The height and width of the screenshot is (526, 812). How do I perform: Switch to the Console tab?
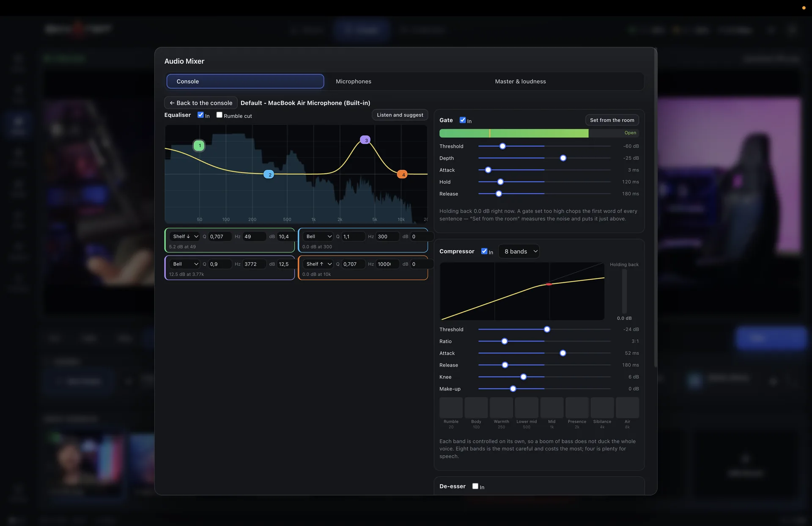coord(245,81)
